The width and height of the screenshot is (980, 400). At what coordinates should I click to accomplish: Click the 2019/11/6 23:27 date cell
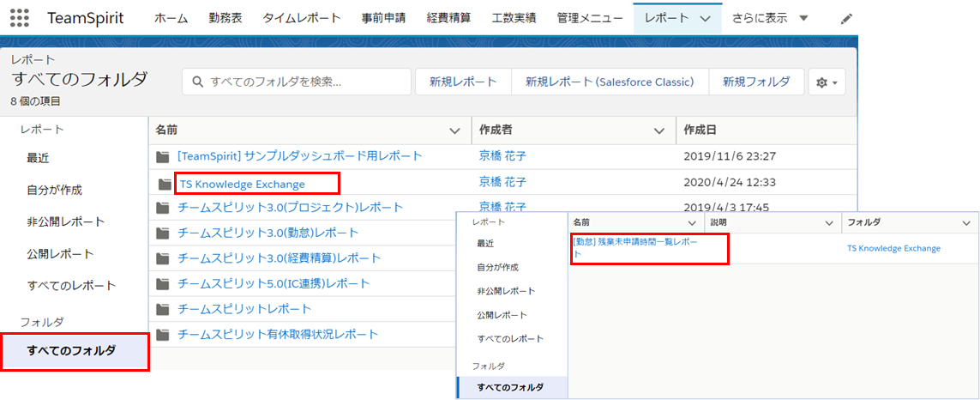730,156
